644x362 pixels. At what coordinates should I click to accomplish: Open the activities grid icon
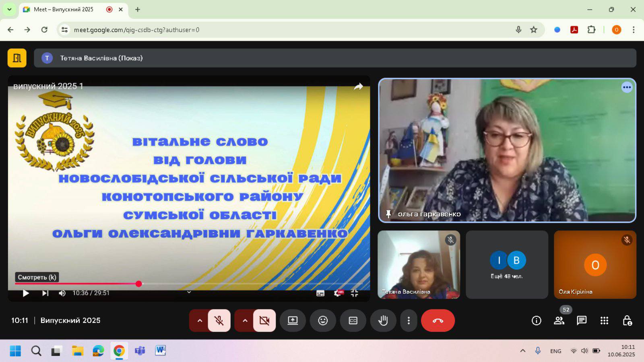click(604, 321)
